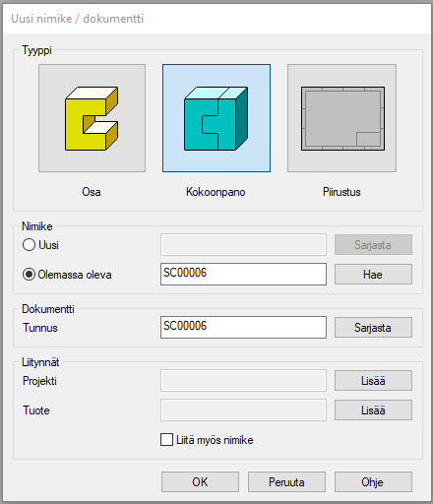Viewport: 433px width, 504px height.
Task: Click into the Tunnus document ID field
Action: click(243, 327)
